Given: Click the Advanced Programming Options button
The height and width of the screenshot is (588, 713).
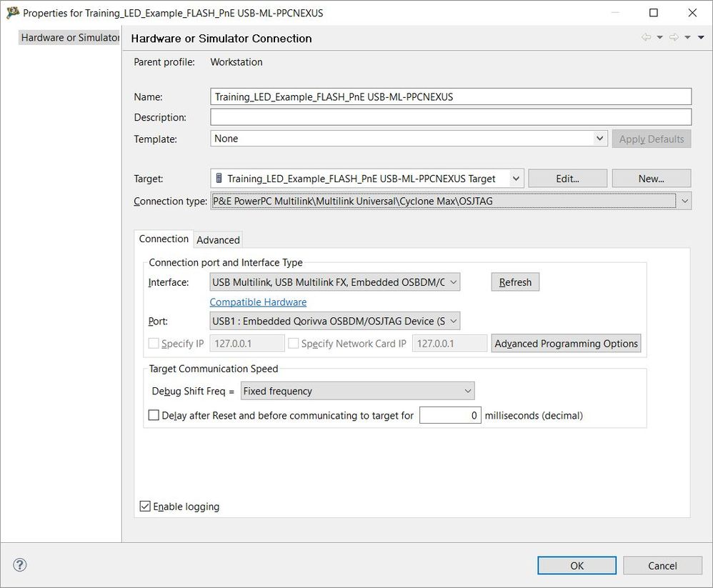Looking at the screenshot, I should click(566, 344).
